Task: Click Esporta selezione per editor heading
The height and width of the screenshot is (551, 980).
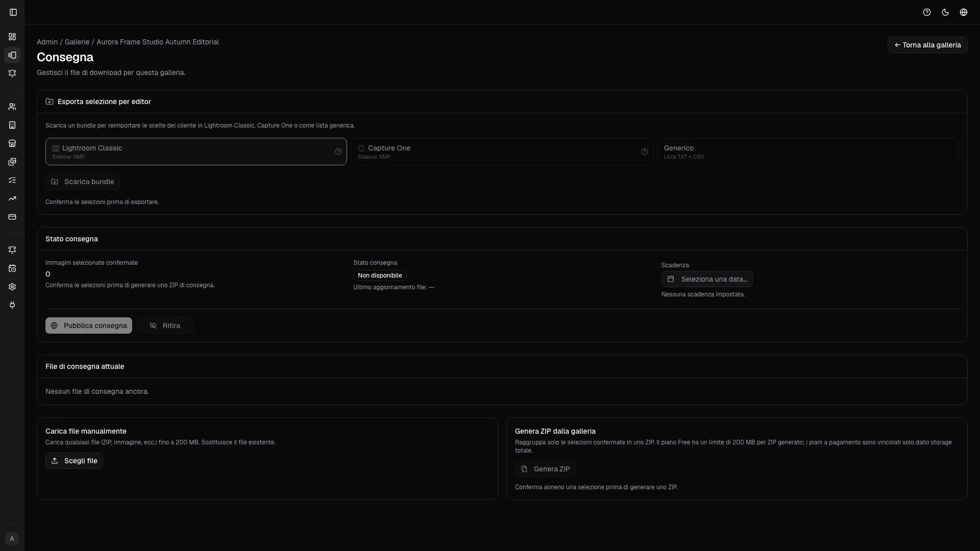Action: 104,102
